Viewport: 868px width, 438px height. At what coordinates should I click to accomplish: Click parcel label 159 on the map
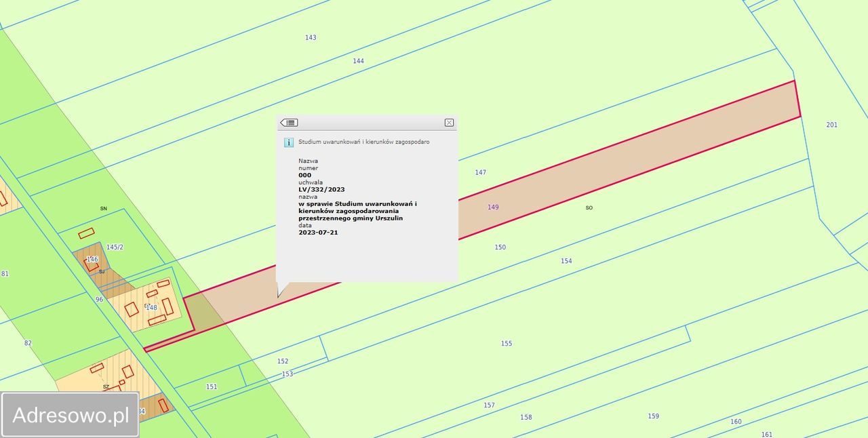[653, 416]
